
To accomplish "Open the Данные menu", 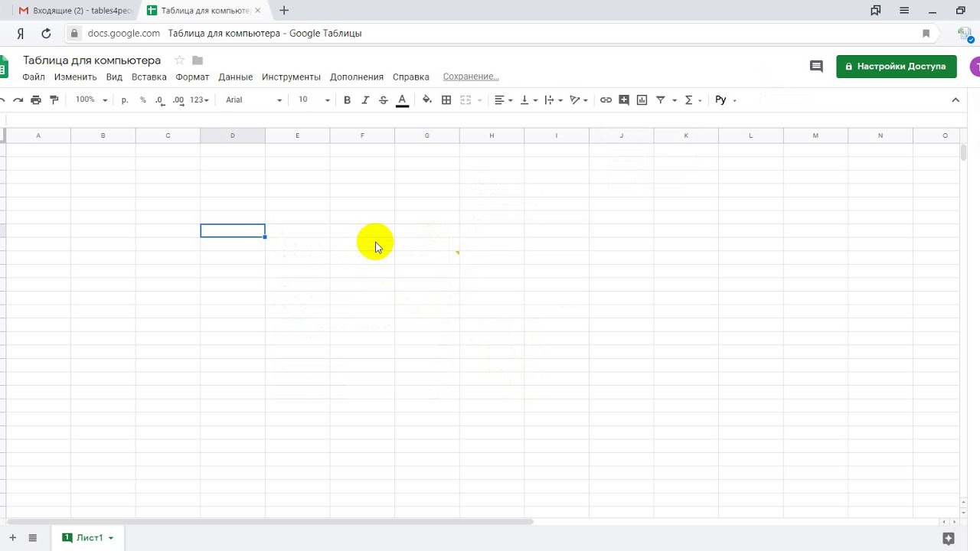I will [235, 77].
